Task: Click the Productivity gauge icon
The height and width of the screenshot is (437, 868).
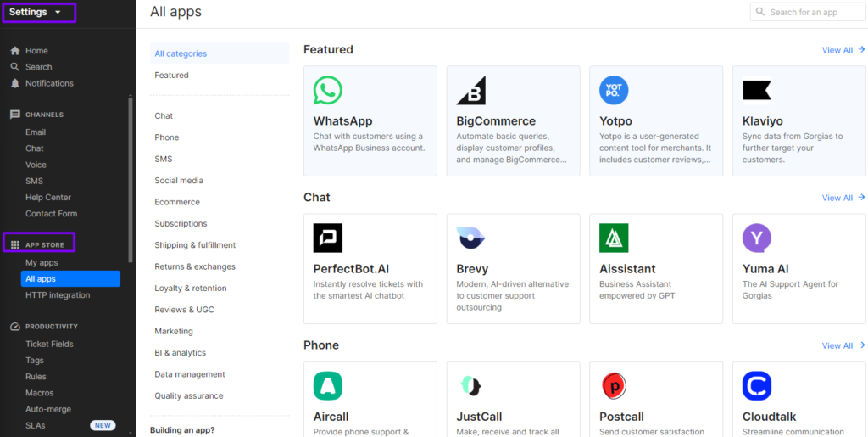Action: [15, 327]
